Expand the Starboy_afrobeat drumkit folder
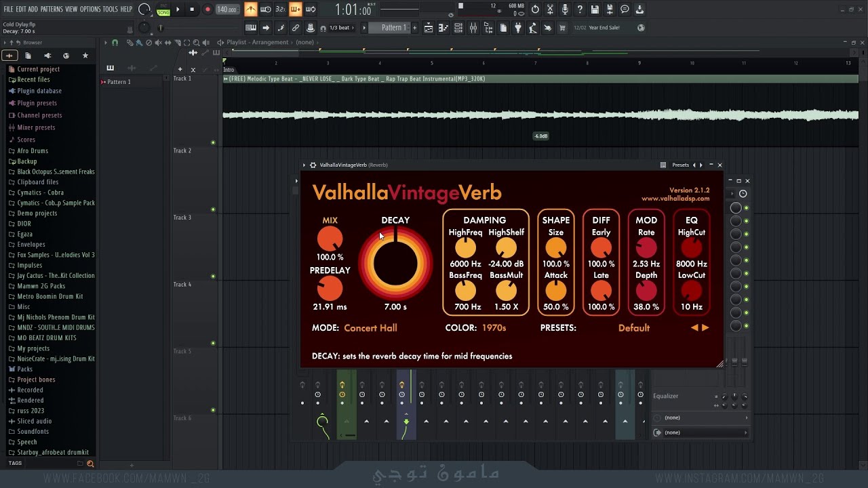Image resolution: width=868 pixels, height=488 pixels. point(53,452)
